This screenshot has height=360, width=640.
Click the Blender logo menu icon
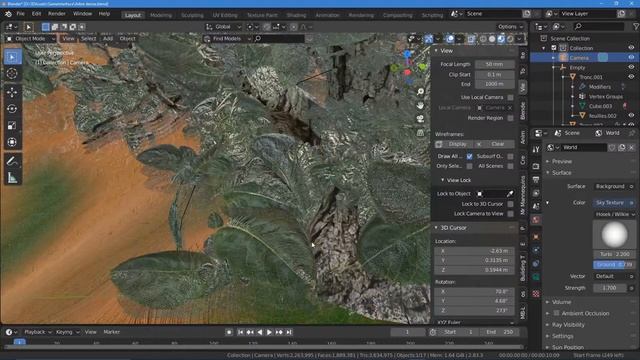pyautogui.click(x=8, y=14)
